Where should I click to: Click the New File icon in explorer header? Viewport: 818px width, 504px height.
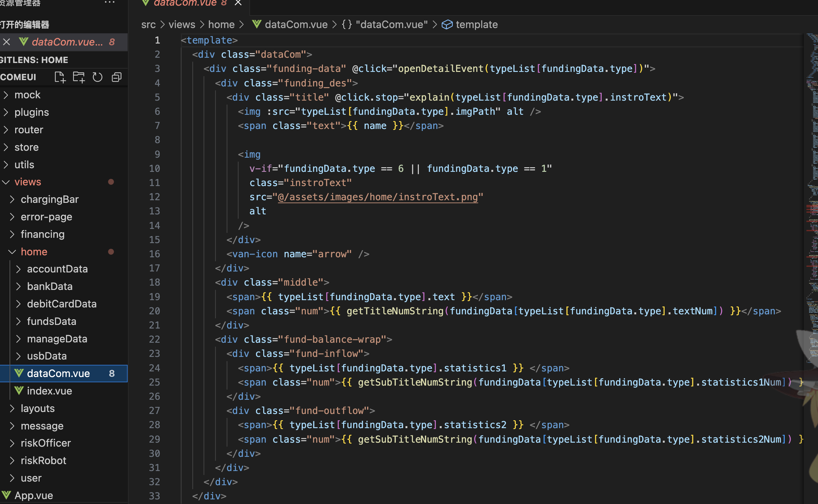60,77
